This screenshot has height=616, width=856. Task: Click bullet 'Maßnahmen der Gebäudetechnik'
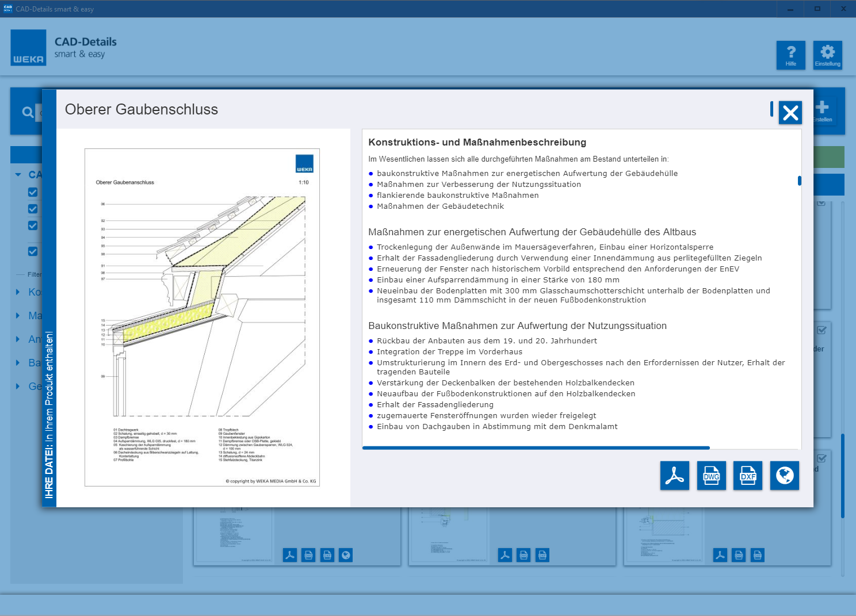pyautogui.click(x=441, y=206)
